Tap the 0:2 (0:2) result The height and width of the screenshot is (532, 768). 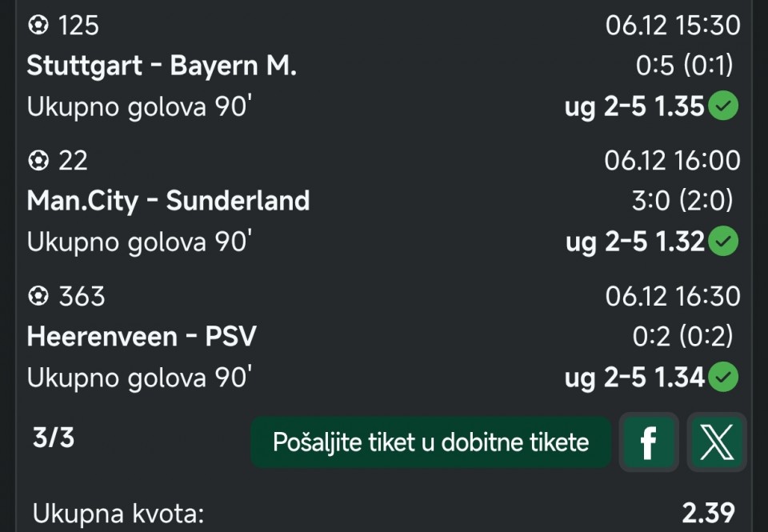[x=682, y=336]
